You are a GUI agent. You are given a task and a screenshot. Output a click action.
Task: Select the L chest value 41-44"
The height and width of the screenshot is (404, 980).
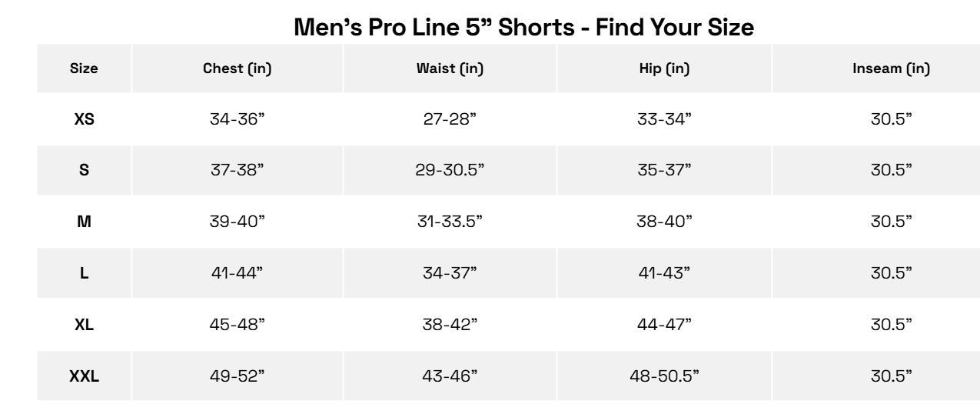237,273
